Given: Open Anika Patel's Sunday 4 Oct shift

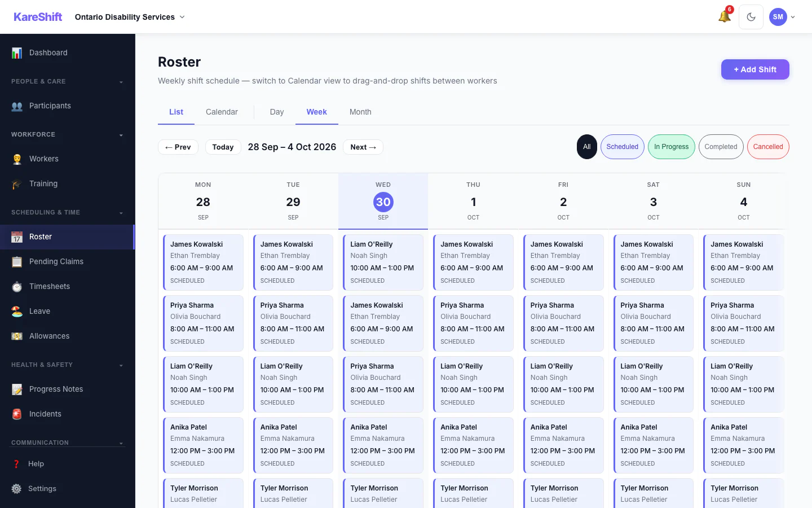Looking at the screenshot, I should pyautogui.click(x=743, y=445).
